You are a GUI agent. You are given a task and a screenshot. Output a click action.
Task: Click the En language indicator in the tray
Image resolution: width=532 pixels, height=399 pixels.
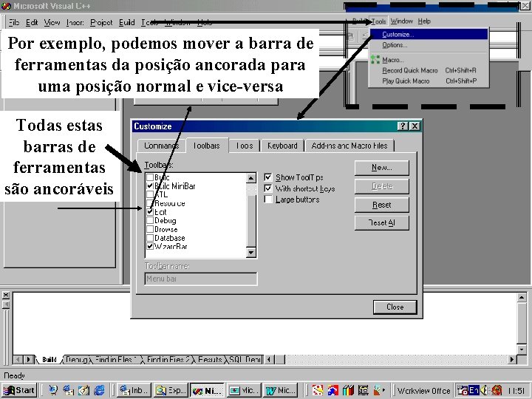click(474, 390)
